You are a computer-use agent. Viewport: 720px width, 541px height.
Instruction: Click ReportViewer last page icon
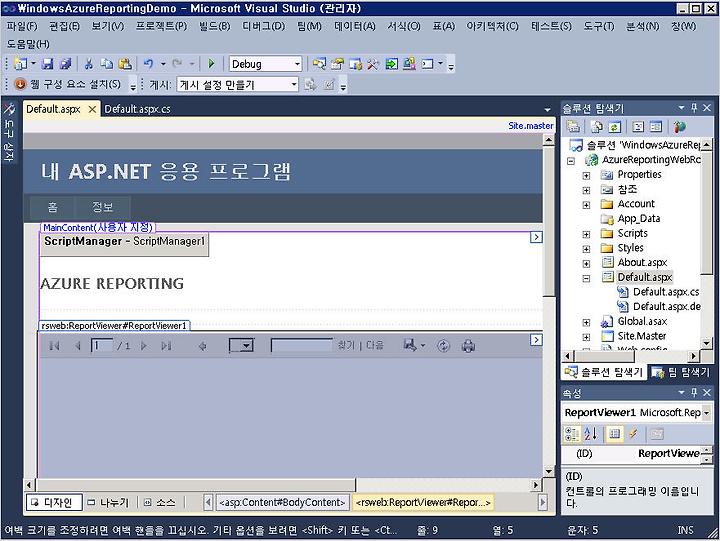pos(166,346)
